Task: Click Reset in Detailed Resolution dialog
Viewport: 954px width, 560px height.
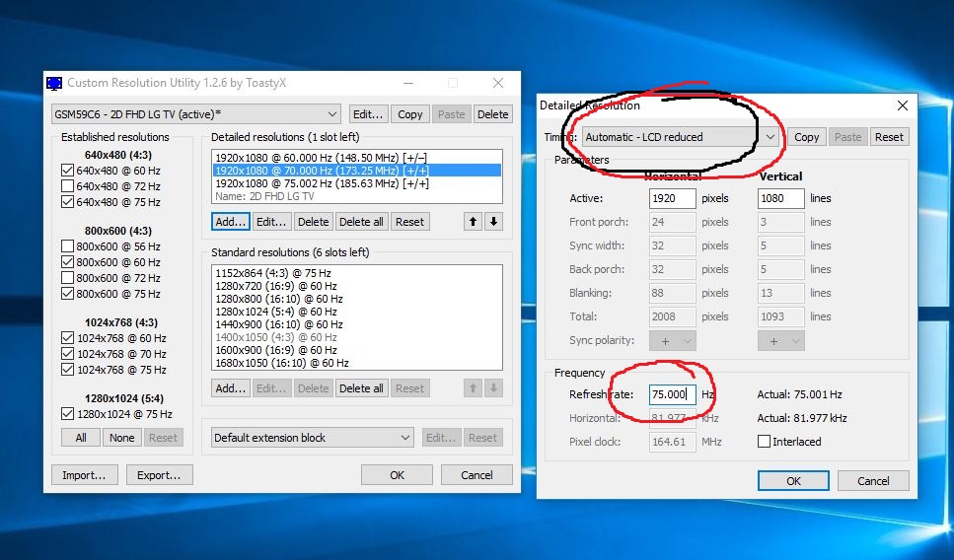Action: pos(889,137)
